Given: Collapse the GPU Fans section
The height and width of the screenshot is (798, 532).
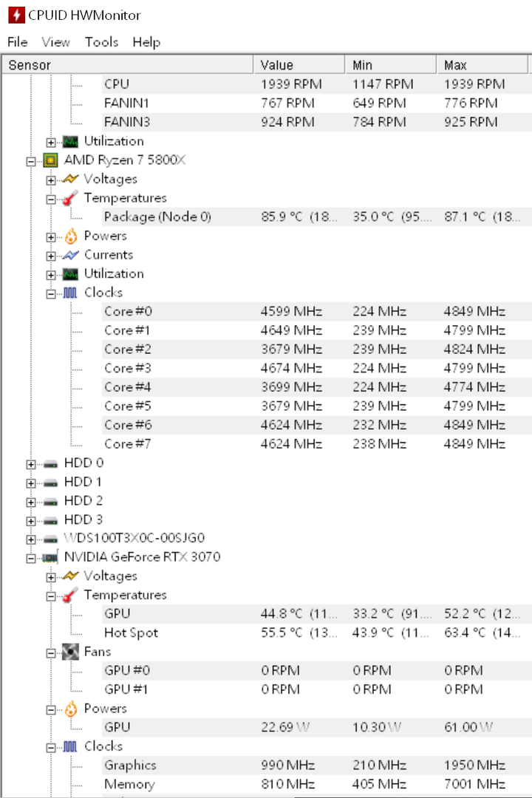Looking at the screenshot, I should [51, 653].
